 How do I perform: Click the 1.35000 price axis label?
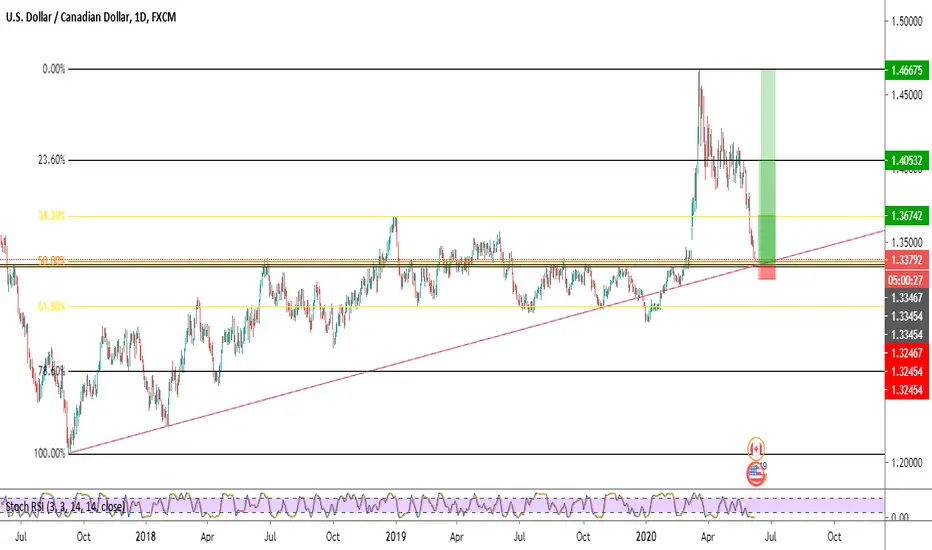coord(906,243)
